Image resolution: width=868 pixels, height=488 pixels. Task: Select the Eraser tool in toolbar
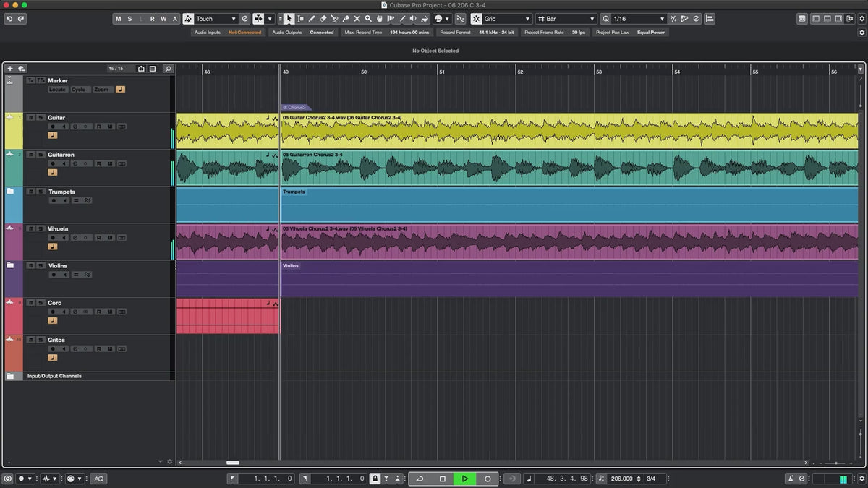(x=323, y=19)
